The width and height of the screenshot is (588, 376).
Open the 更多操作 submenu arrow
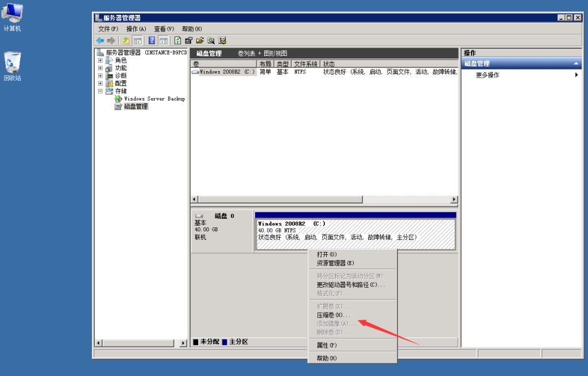(x=577, y=75)
